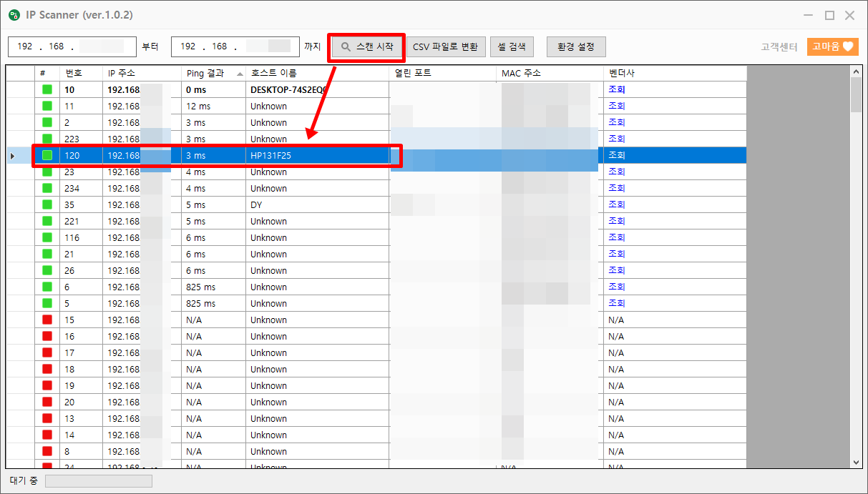The image size is (868, 494).
Task: Click 조회 vendor link in row 221
Action: [x=616, y=222]
